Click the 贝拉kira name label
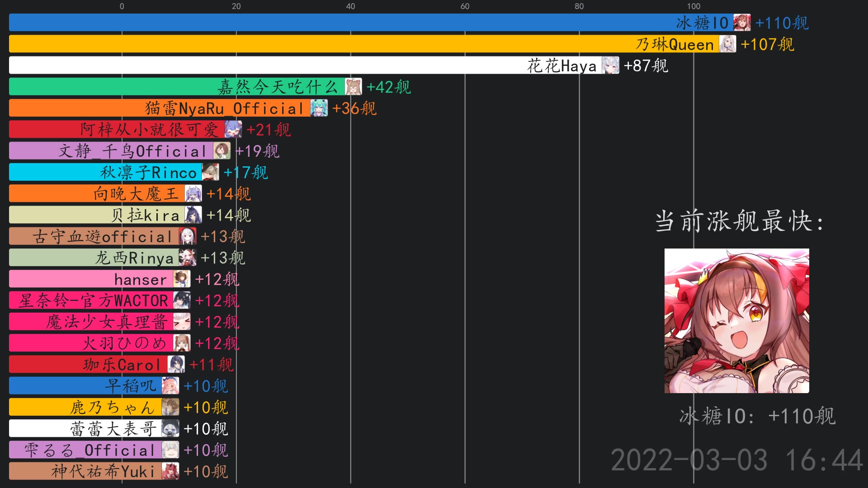Image resolution: width=868 pixels, height=488 pixels. (x=146, y=215)
